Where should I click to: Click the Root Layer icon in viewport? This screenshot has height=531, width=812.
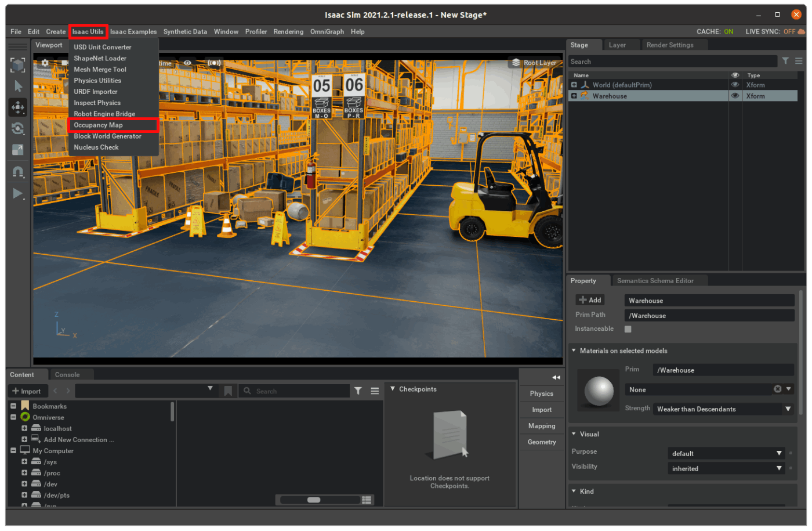pos(516,63)
